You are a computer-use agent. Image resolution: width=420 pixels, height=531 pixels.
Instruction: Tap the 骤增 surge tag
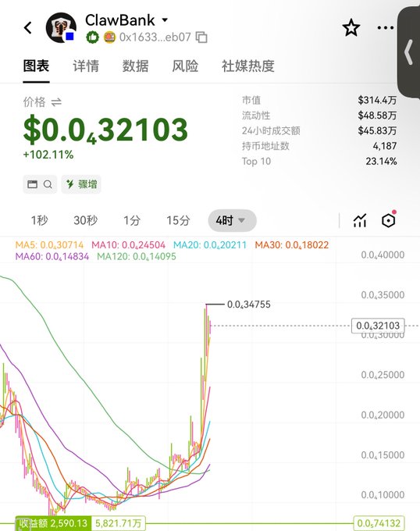(x=81, y=184)
